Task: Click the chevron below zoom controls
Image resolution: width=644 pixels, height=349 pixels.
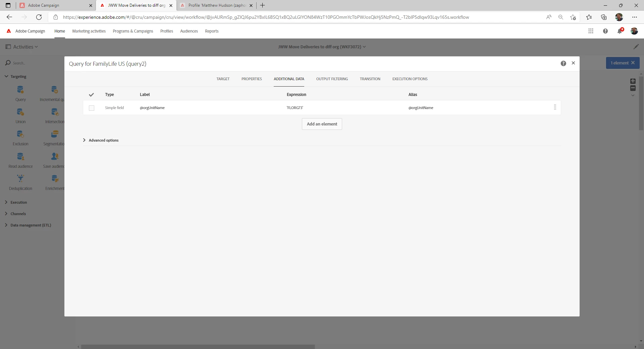Action: (x=633, y=96)
